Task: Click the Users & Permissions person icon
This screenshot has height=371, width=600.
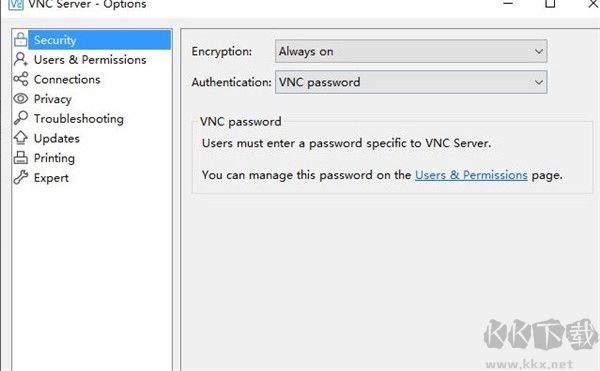Action: click(x=20, y=59)
